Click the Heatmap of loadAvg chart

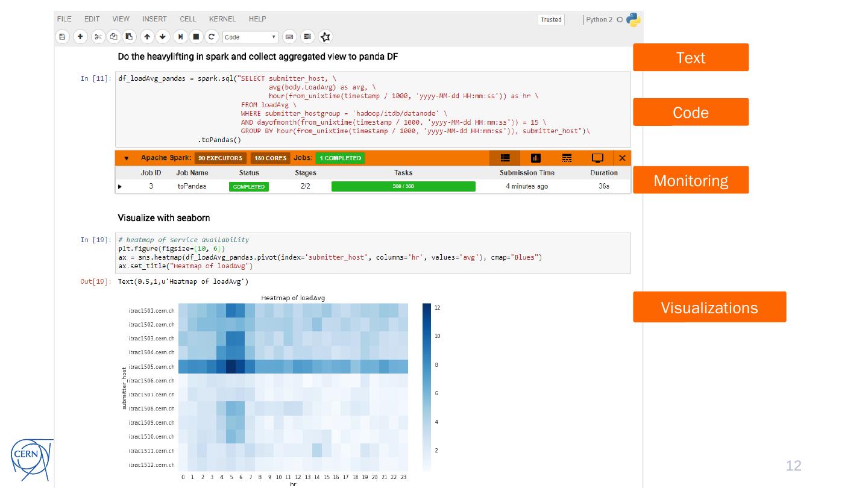tap(293, 387)
